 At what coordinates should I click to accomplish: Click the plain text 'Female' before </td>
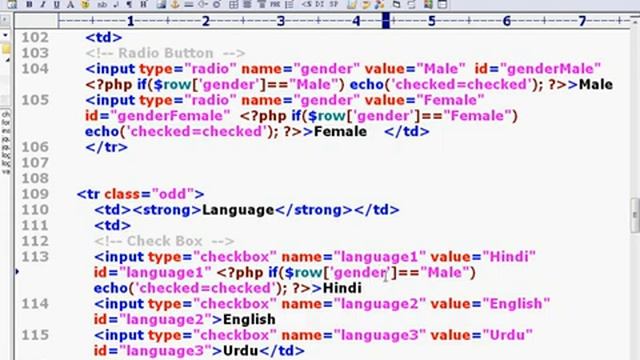(x=340, y=131)
